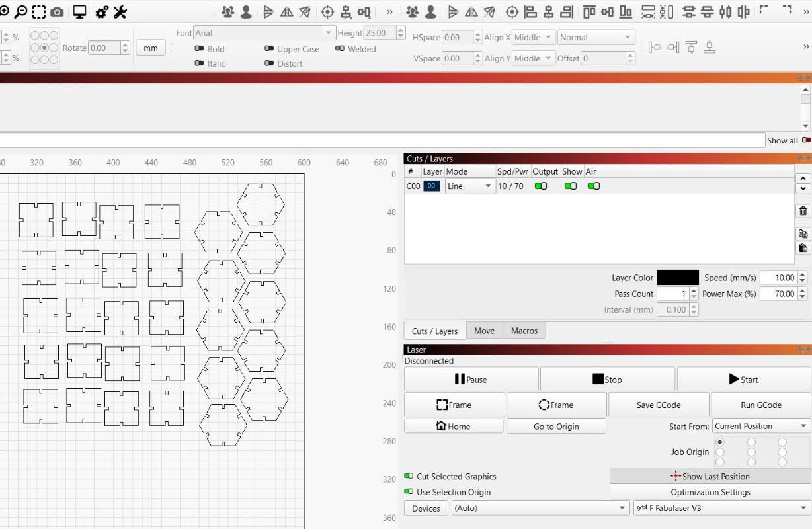Click the Zoom Out magnifier icon
Image resolution: width=812 pixels, height=529 pixels.
coord(21,11)
